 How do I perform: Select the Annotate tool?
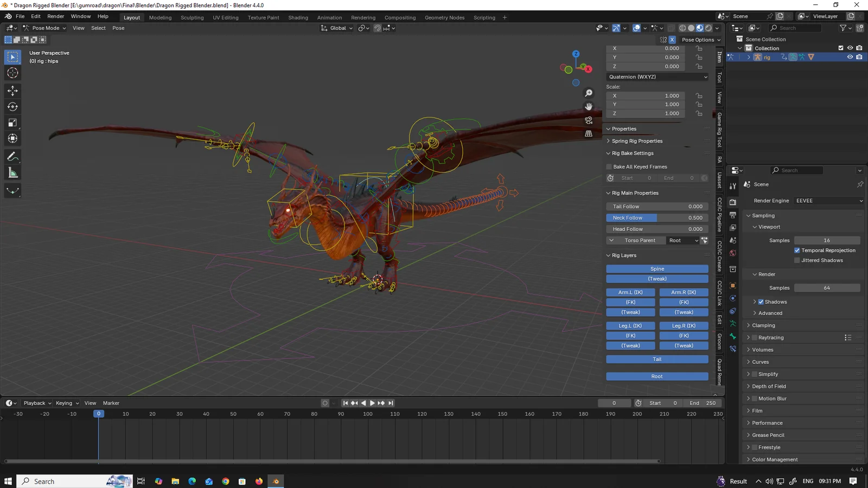[x=12, y=157]
